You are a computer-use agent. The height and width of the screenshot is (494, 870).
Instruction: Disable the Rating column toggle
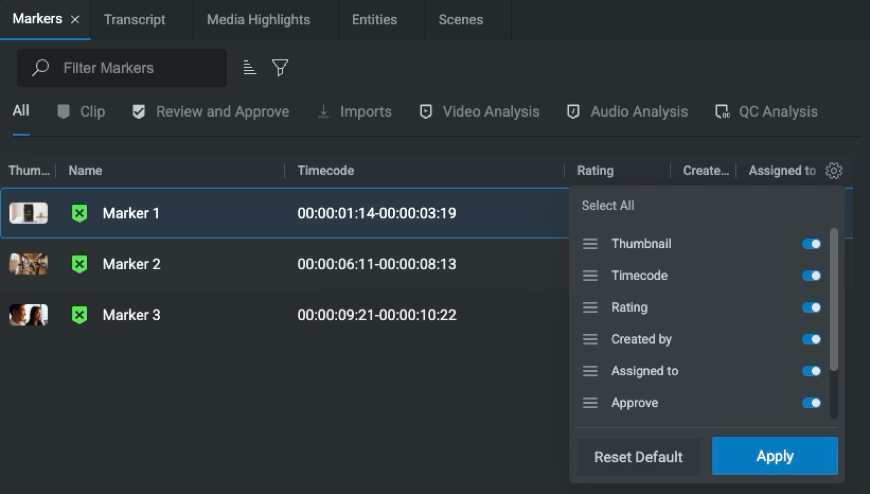pyautogui.click(x=811, y=308)
